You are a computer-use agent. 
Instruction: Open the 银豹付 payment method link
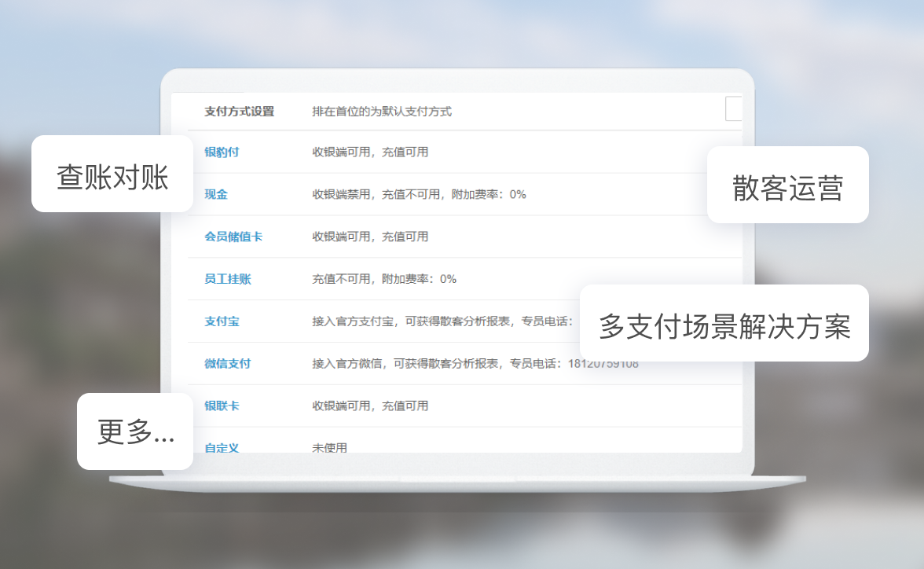click(x=222, y=152)
